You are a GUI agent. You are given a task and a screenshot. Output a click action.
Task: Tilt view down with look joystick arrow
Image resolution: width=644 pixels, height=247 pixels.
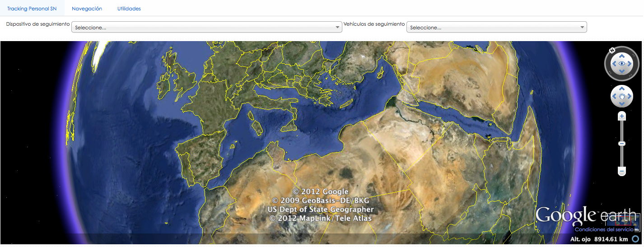coord(622,72)
